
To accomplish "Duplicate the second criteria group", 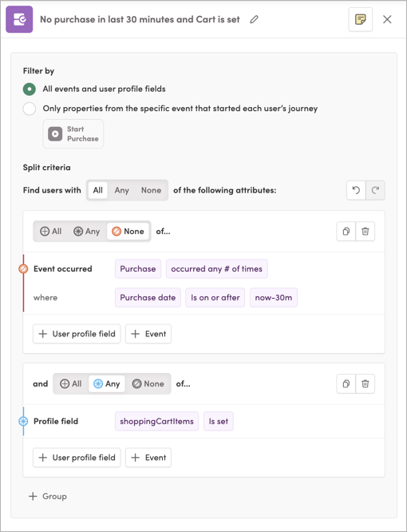I will pyautogui.click(x=346, y=383).
